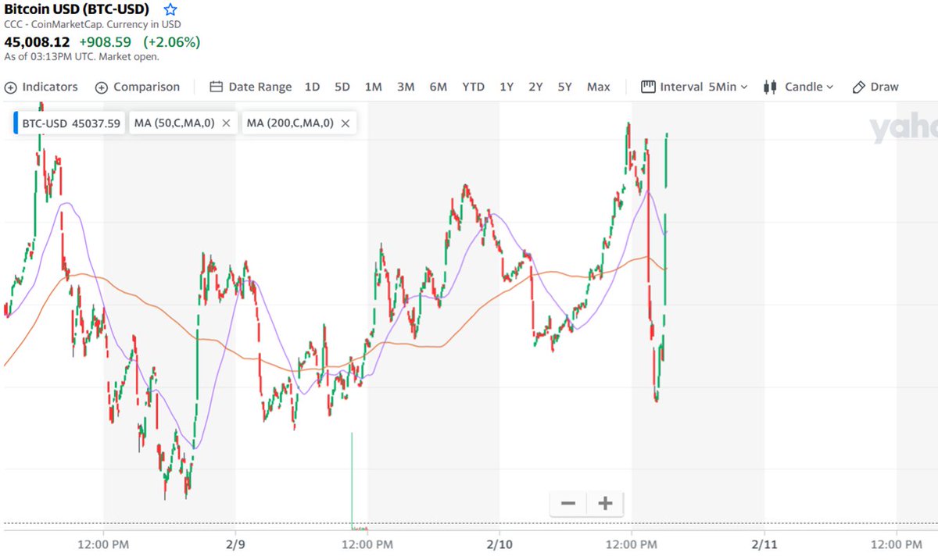Add Bitcoin to watchlist with star icon
The height and width of the screenshot is (560, 938).
click(x=170, y=10)
